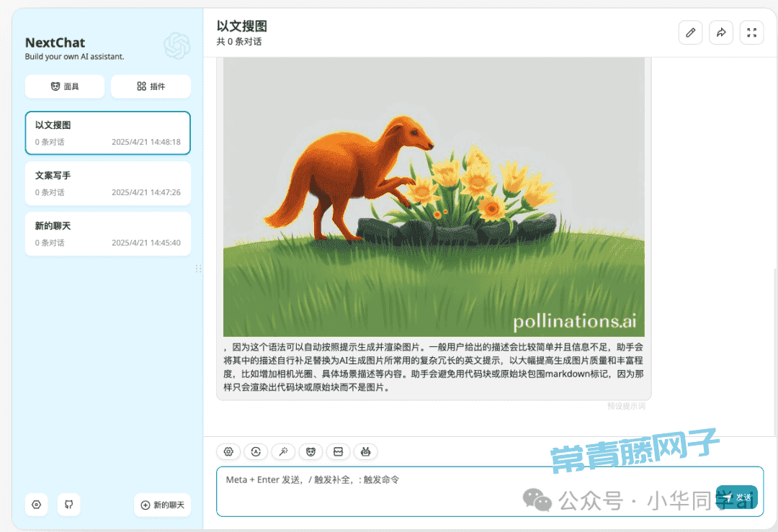This screenshot has height=532, width=778.
Task: Open model selection robot icon
Action: [x=366, y=451]
